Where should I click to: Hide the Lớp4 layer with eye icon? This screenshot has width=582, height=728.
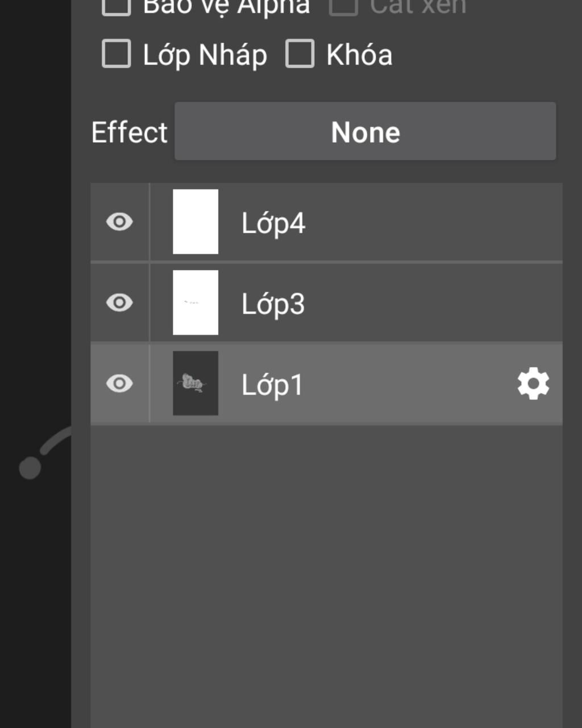click(119, 222)
